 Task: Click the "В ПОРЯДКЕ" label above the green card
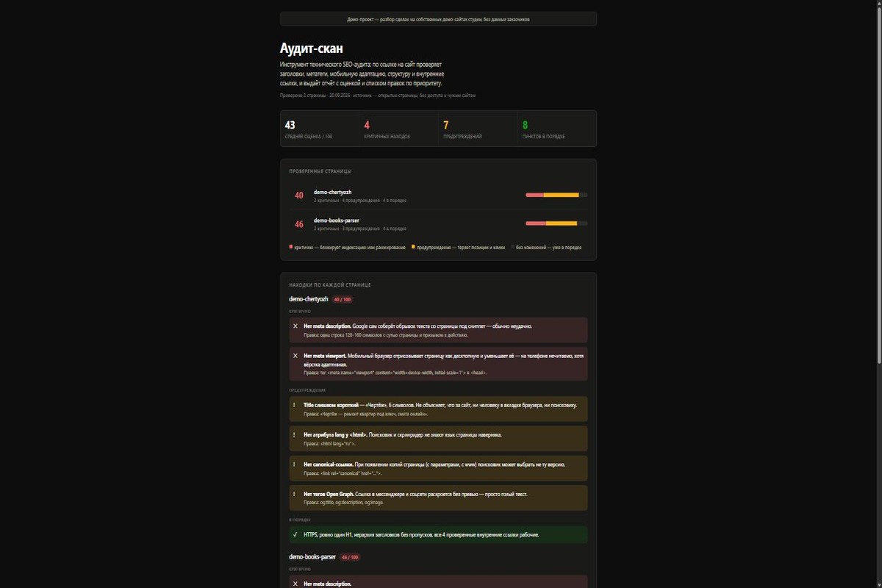tap(300, 520)
